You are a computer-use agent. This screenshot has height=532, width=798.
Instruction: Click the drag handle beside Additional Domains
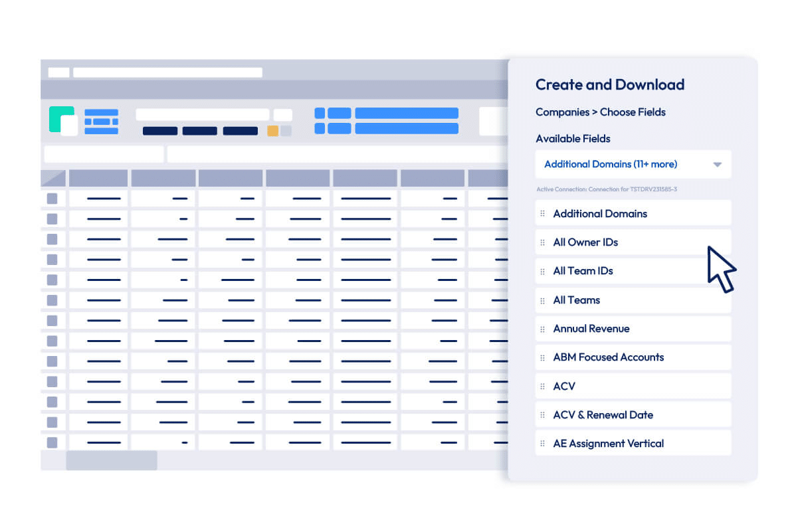click(542, 214)
